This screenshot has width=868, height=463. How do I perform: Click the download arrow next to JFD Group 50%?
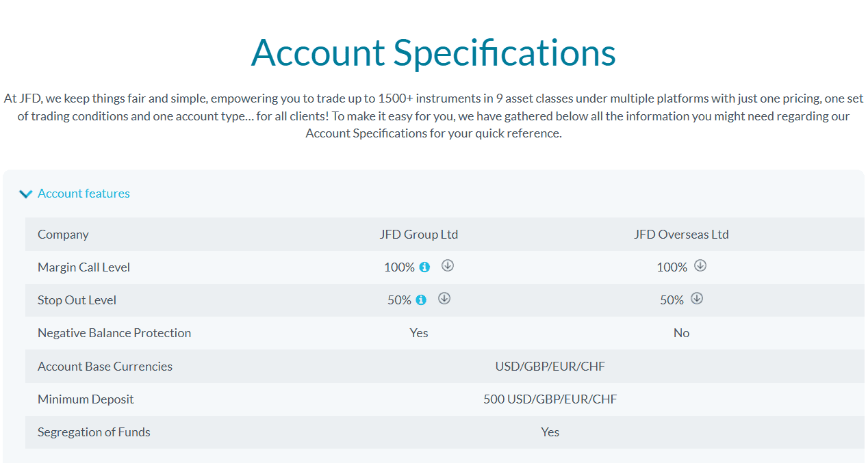point(444,299)
